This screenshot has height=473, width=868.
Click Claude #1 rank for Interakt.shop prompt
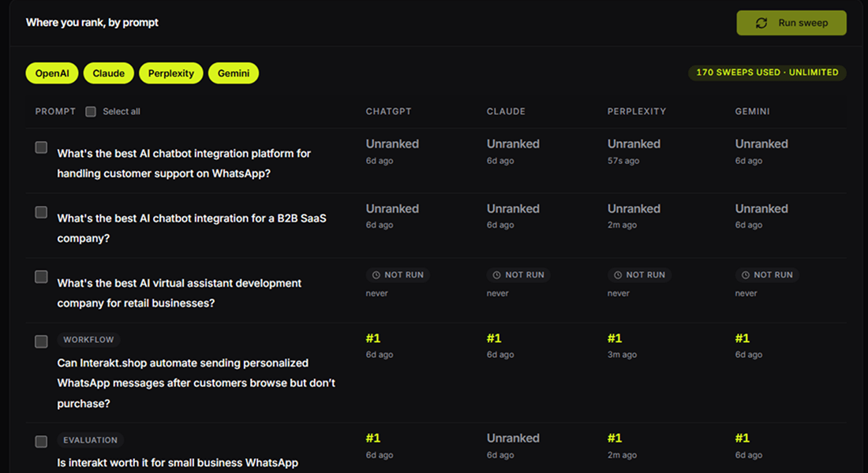tap(494, 338)
